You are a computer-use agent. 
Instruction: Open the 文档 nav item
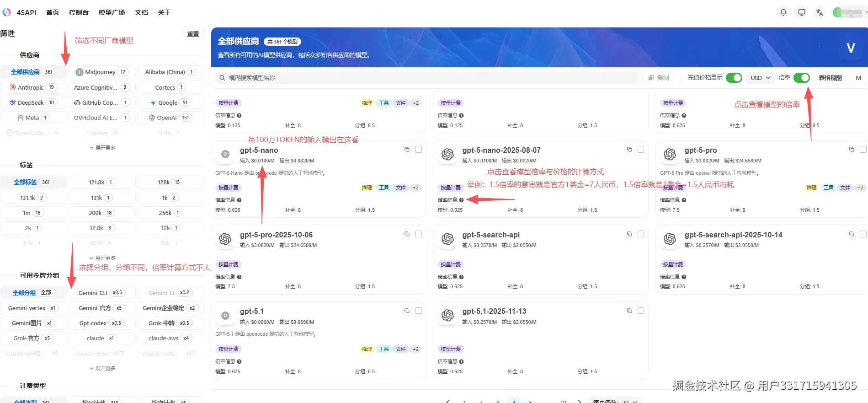[x=142, y=12]
